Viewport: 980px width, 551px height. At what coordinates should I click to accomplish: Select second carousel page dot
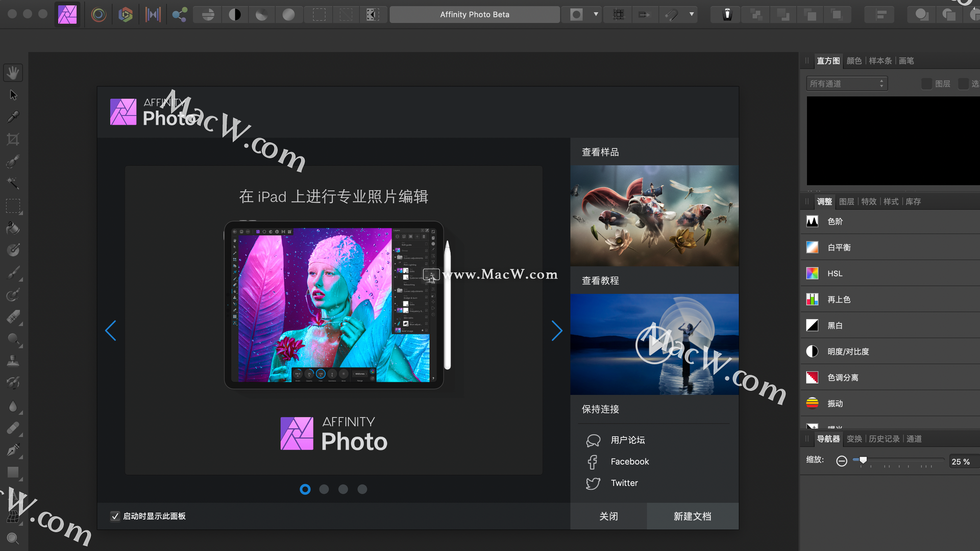coord(324,489)
